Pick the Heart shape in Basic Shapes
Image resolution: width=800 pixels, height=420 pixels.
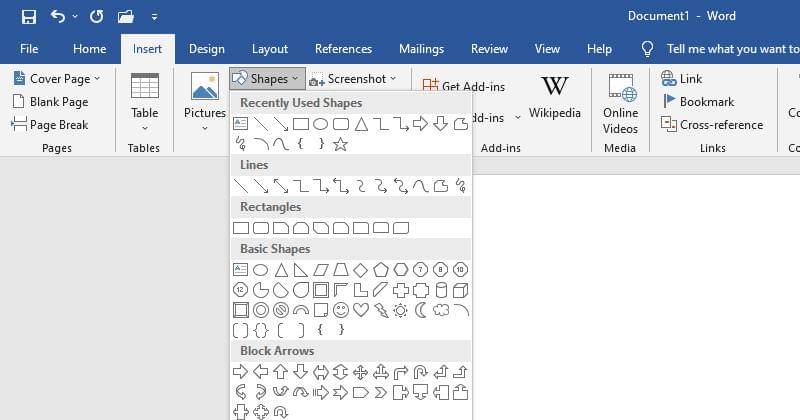point(361,310)
